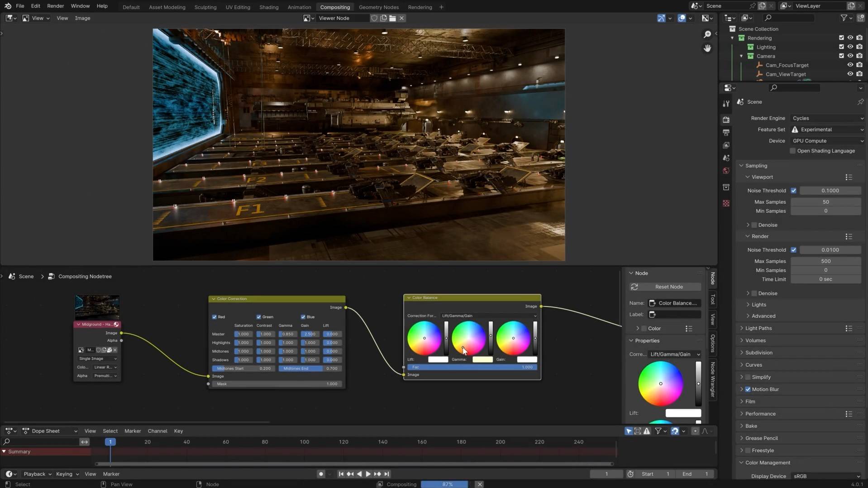This screenshot has width=868, height=488.
Task: Click Performance presets list icon
Action: (849, 414)
